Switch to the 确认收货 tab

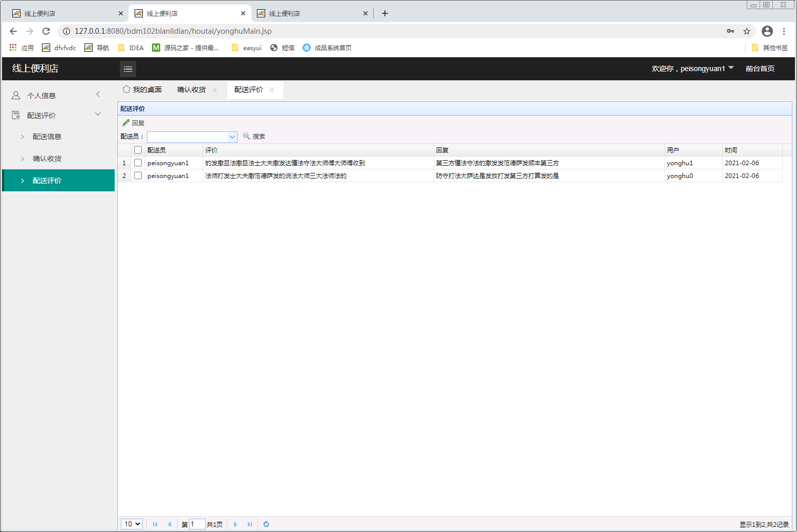[x=191, y=90]
